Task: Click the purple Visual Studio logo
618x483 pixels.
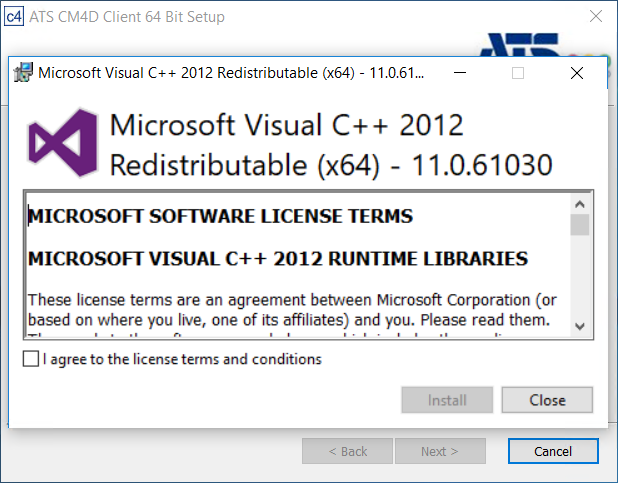Action: point(59,142)
